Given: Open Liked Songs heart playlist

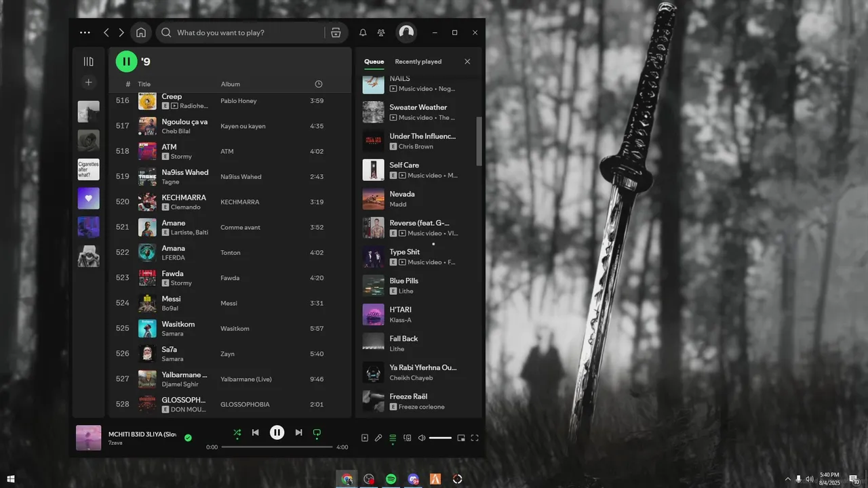Looking at the screenshot, I should click(88, 199).
